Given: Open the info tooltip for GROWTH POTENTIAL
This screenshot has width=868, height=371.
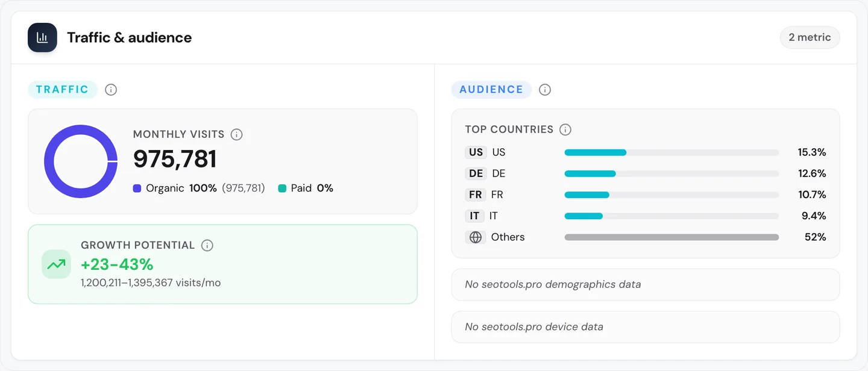Looking at the screenshot, I should 207,245.
